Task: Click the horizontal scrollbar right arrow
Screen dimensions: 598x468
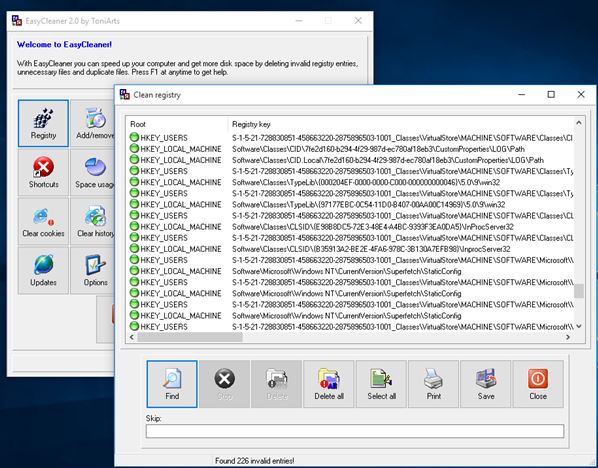Action: 568,337
